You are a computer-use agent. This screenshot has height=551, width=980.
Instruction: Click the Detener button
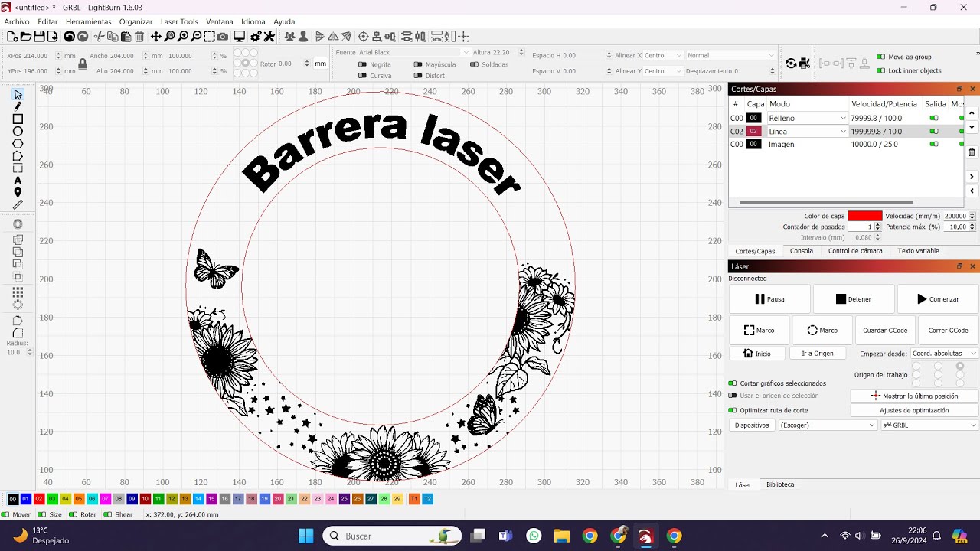853,299
